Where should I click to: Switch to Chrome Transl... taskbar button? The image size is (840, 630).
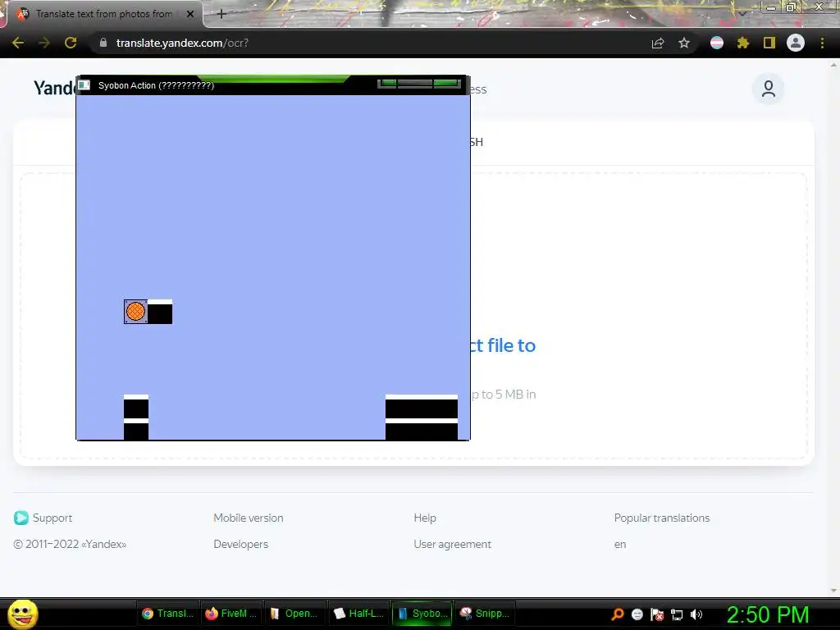167,614
